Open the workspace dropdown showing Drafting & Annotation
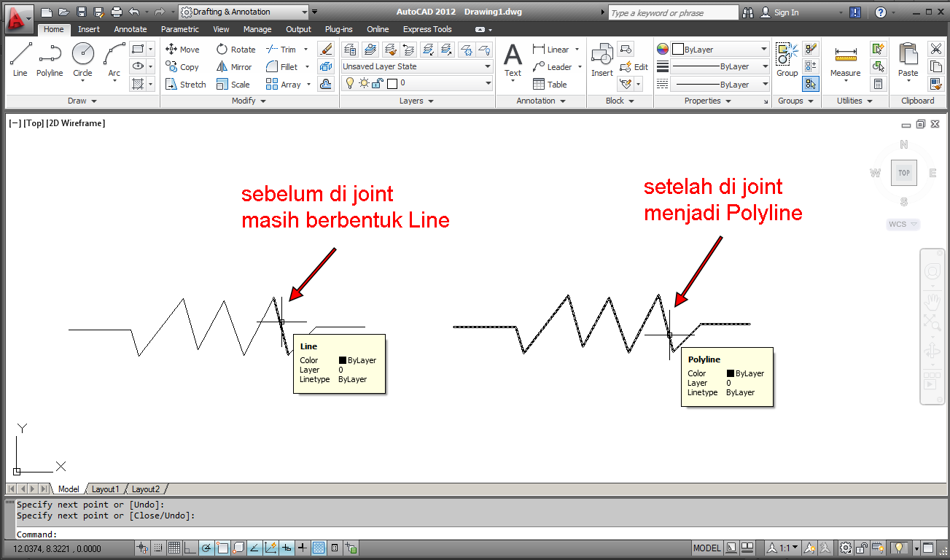 coord(242,12)
